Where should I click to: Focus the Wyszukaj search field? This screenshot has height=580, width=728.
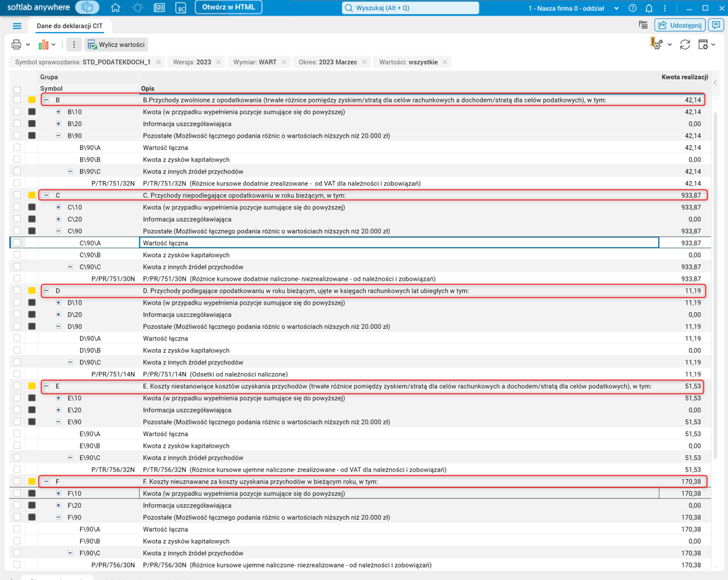(x=410, y=8)
